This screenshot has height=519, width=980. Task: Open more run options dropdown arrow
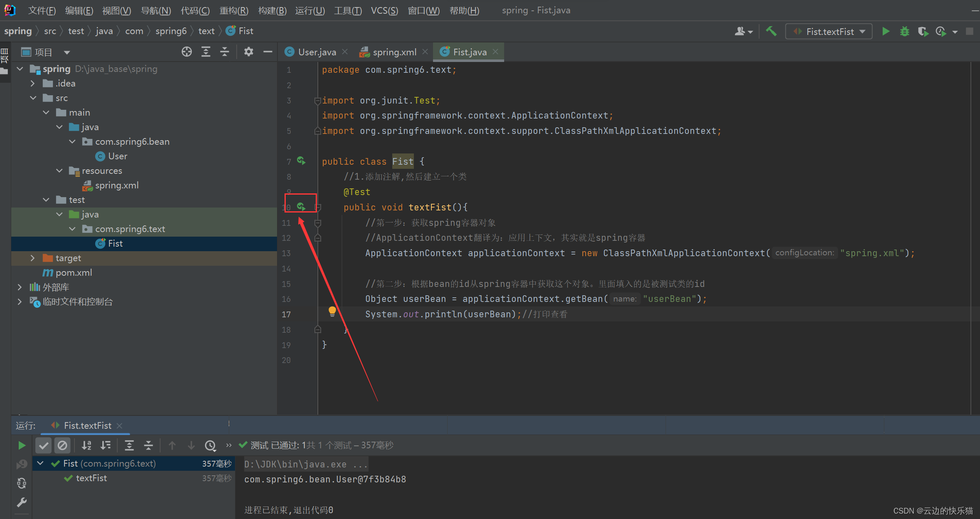click(x=955, y=32)
